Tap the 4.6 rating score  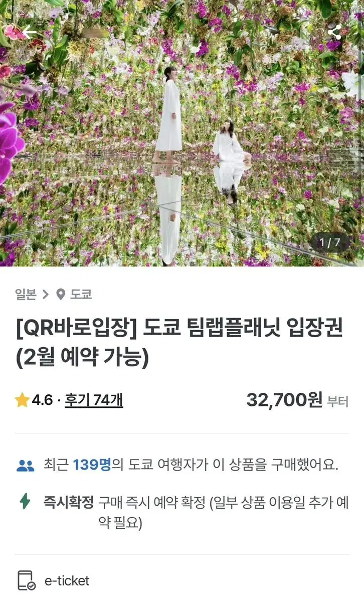(42, 400)
